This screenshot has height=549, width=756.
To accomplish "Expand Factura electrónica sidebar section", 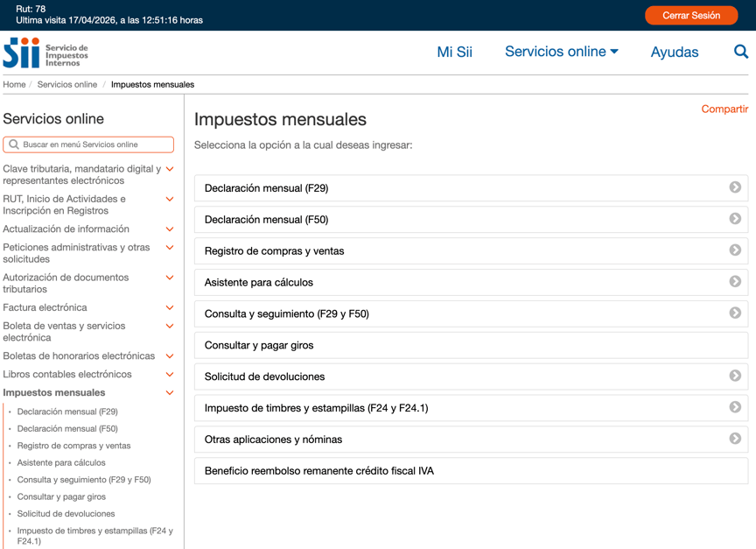I will click(x=170, y=308).
